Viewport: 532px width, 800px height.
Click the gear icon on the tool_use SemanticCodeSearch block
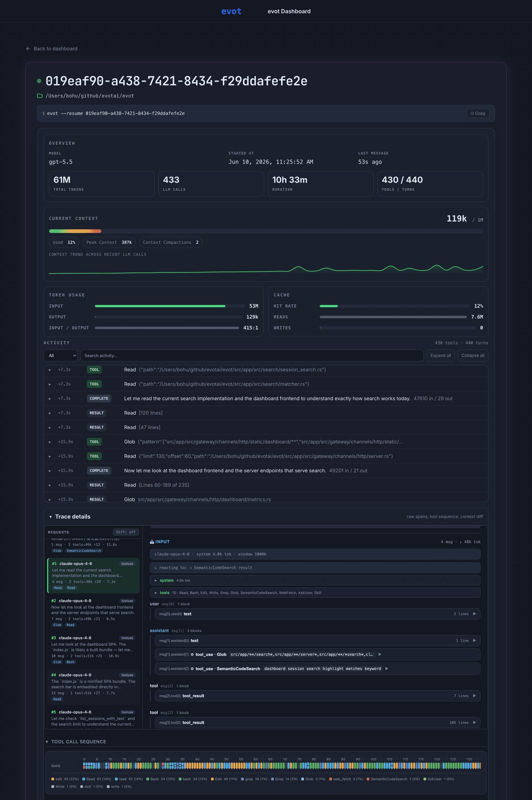(192, 668)
